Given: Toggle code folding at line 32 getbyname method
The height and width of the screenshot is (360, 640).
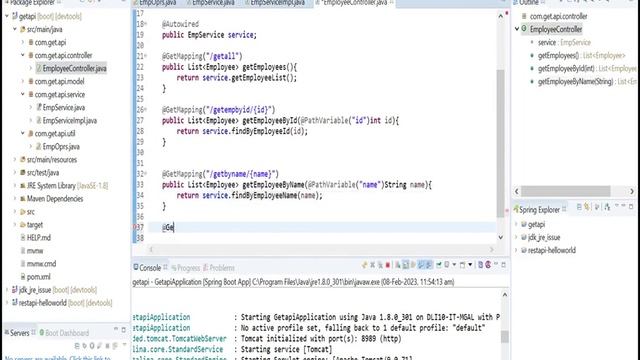Looking at the screenshot, I should (146, 173).
